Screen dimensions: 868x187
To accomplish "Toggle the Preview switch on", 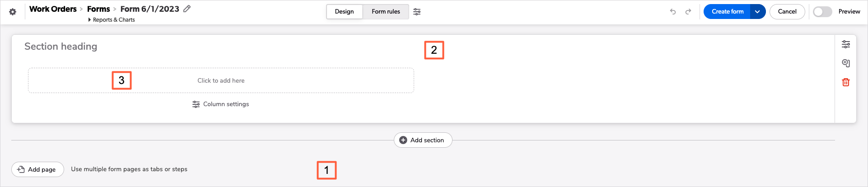I will click(822, 12).
